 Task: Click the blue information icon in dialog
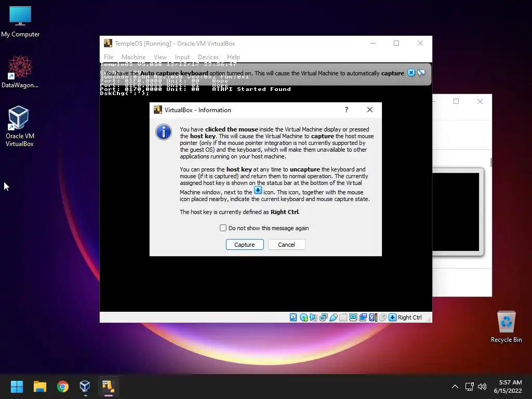pyautogui.click(x=164, y=132)
